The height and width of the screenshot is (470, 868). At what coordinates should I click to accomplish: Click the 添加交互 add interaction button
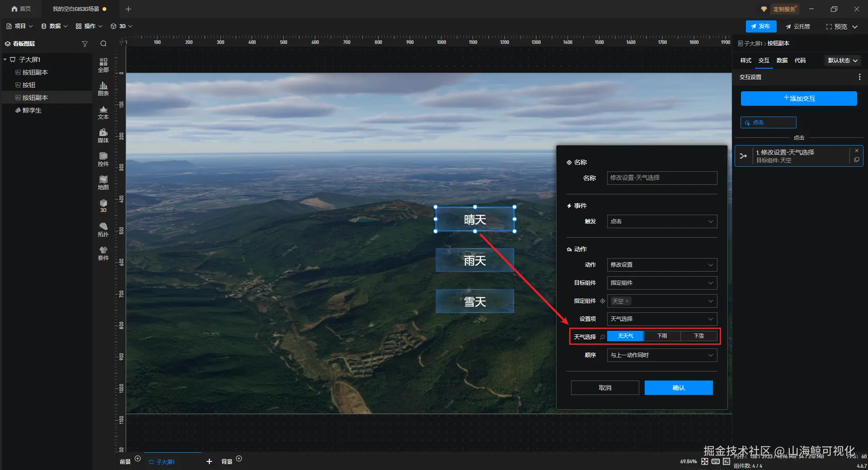798,99
